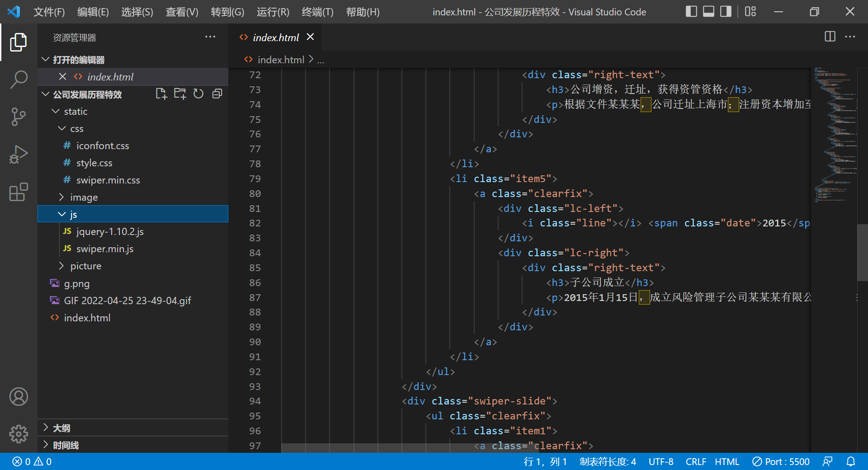Click the VS Code logo icon
Image resolution: width=868 pixels, height=470 pixels.
click(x=14, y=12)
